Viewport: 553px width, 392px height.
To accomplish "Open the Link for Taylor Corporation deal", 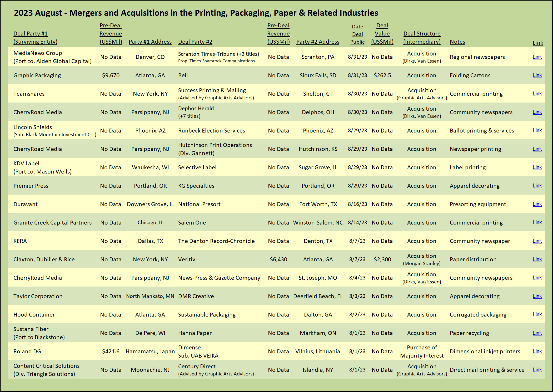I will point(537,296).
